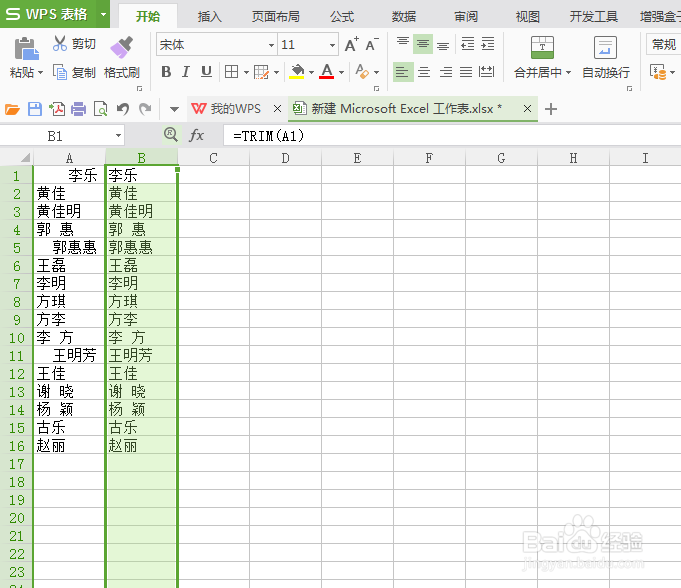The image size is (681, 588).
Task: Undo the last action
Action: point(123,109)
